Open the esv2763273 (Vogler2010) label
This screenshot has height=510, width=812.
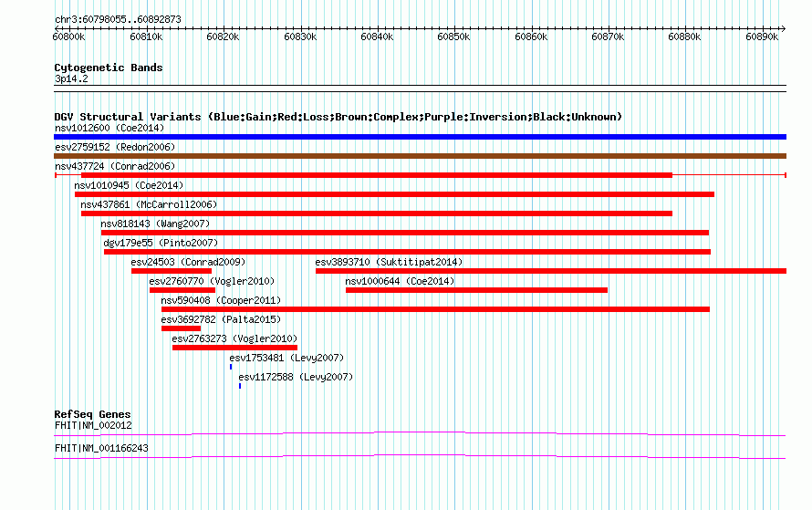(x=234, y=338)
